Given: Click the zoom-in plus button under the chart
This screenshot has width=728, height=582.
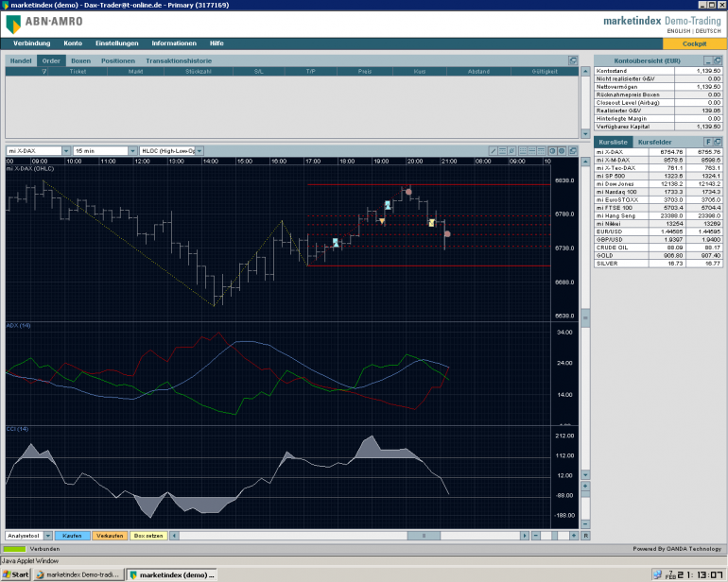Looking at the screenshot, I should coord(574,536).
